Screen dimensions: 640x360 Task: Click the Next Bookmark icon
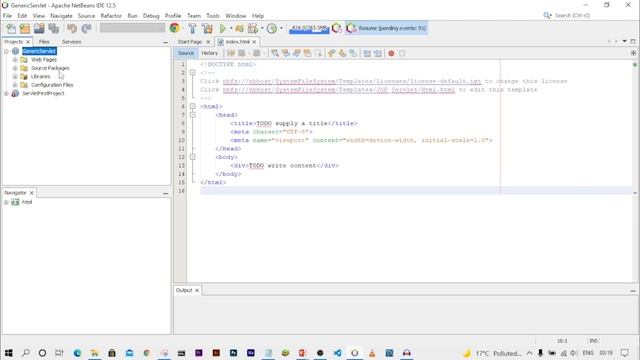(x=342, y=53)
